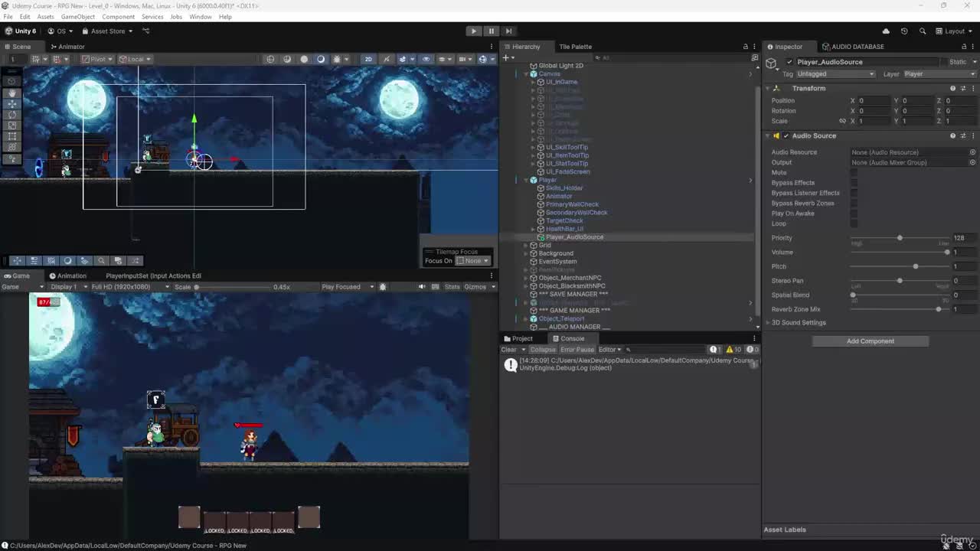The width and height of the screenshot is (980, 551).
Task: Click the Step frame button
Action: pyautogui.click(x=508, y=31)
